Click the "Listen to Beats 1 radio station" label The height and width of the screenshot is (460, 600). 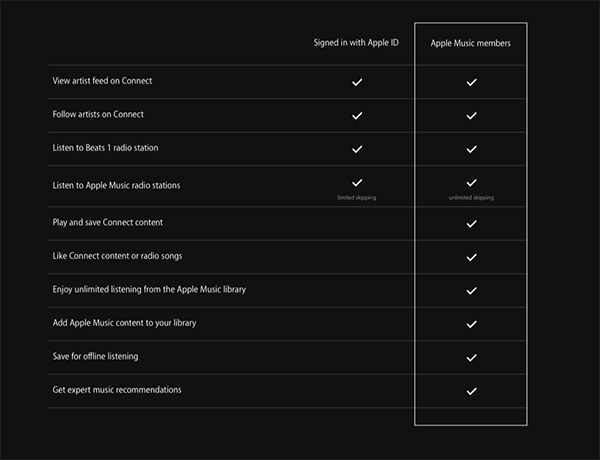(105, 148)
